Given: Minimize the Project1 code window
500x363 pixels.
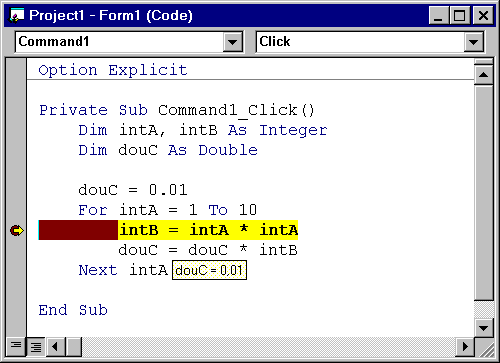Looking at the screenshot, I should [438, 15].
